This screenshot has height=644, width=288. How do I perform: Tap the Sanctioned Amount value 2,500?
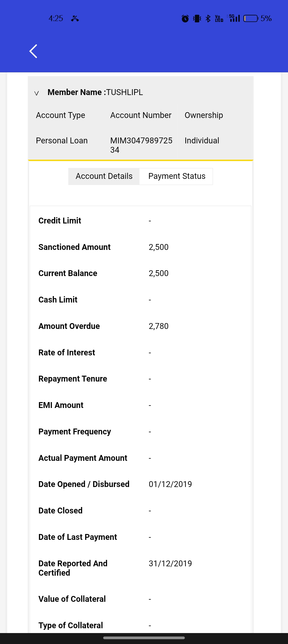(x=159, y=247)
